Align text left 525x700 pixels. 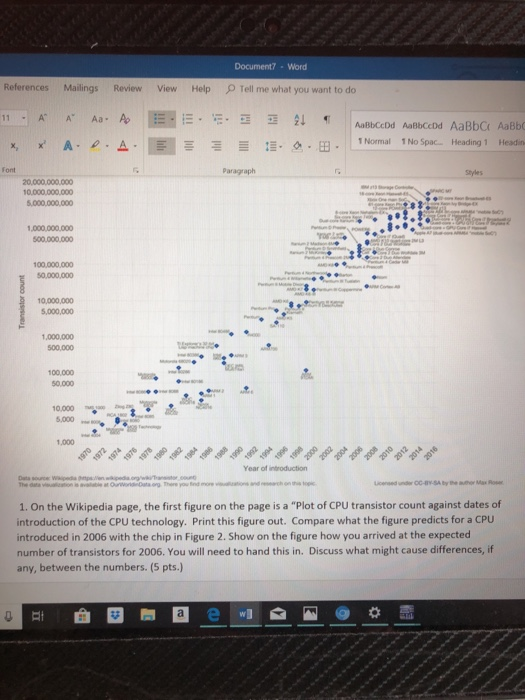(160, 146)
